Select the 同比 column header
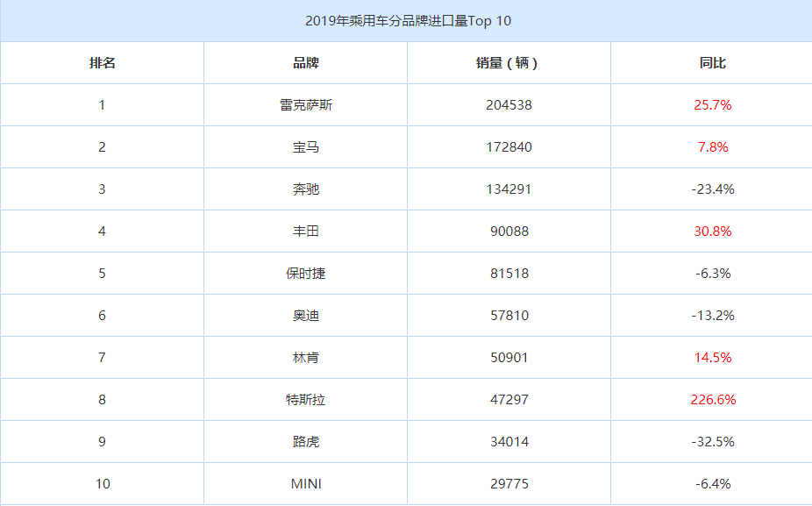This screenshot has height=506, width=812. 712,63
